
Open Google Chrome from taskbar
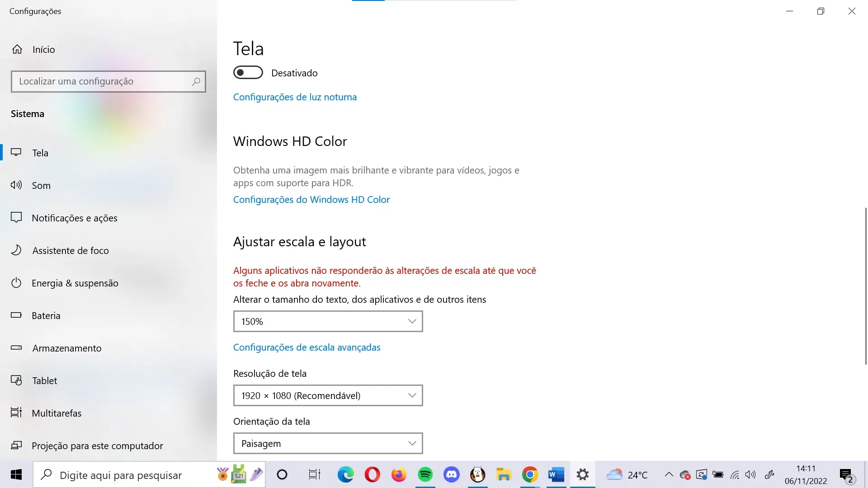point(530,475)
